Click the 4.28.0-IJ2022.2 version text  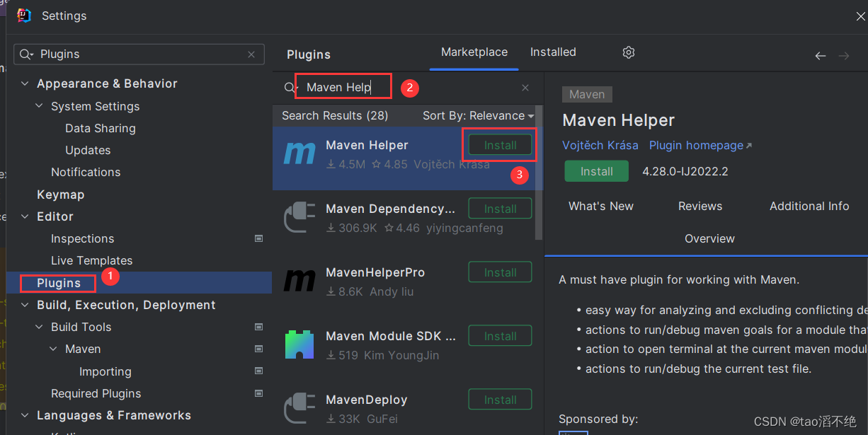click(x=685, y=171)
